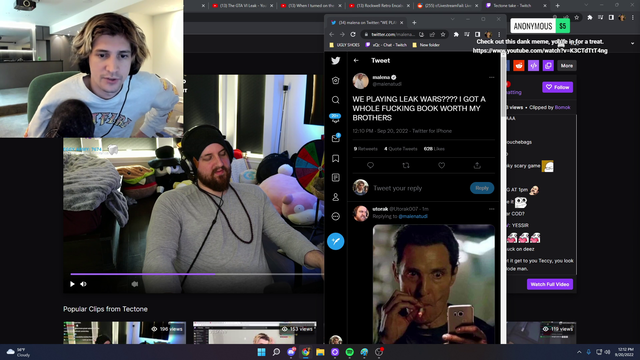Open popular clip with 153 views
Image resolution: width=640 pixels, height=360 pixels.
click(x=255, y=333)
